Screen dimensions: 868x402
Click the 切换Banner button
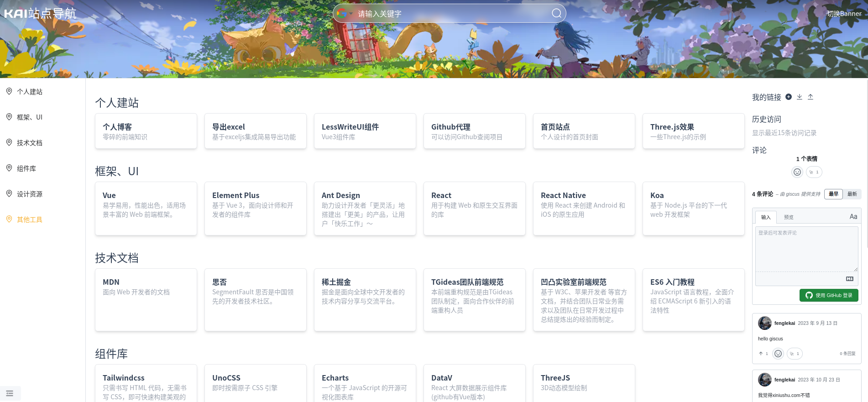[x=844, y=14]
